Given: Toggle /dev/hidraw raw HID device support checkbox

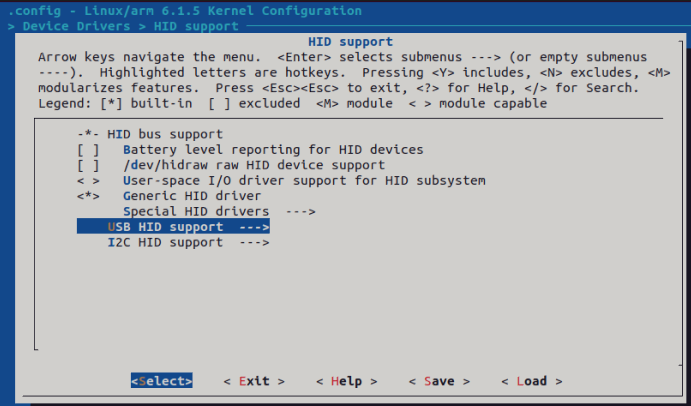Looking at the screenshot, I should (88, 165).
